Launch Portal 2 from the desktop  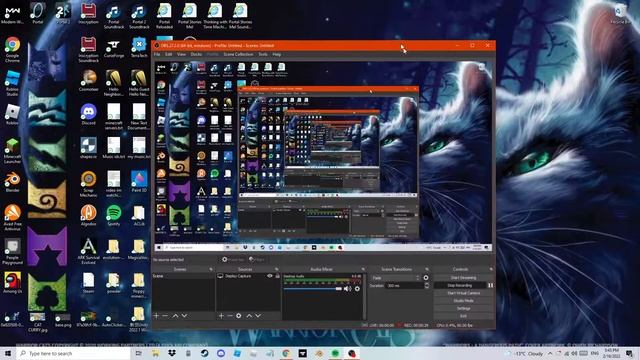63,13
